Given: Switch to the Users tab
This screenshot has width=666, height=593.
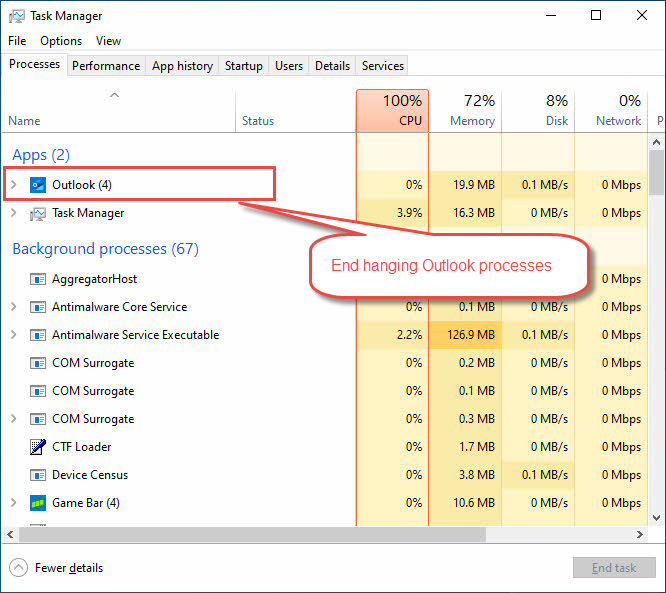Looking at the screenshot, I should tap(289, 66).
